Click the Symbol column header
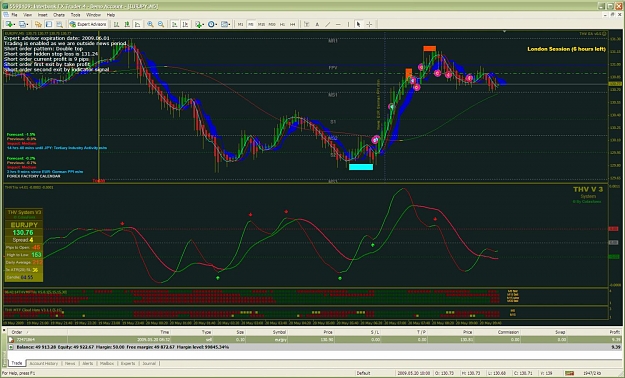 click(266, 332)
